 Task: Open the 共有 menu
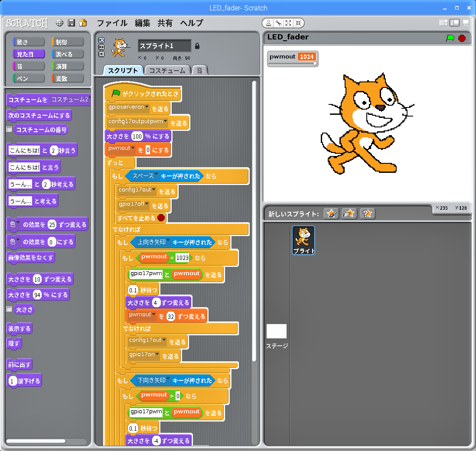[165, 23]
